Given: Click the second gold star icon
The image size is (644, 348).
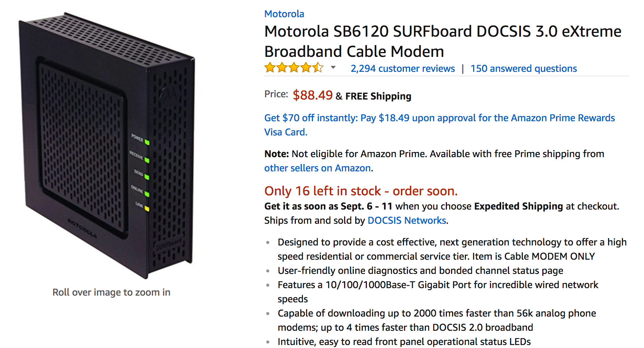Looking at the screenshot, I should click(282, 68).
